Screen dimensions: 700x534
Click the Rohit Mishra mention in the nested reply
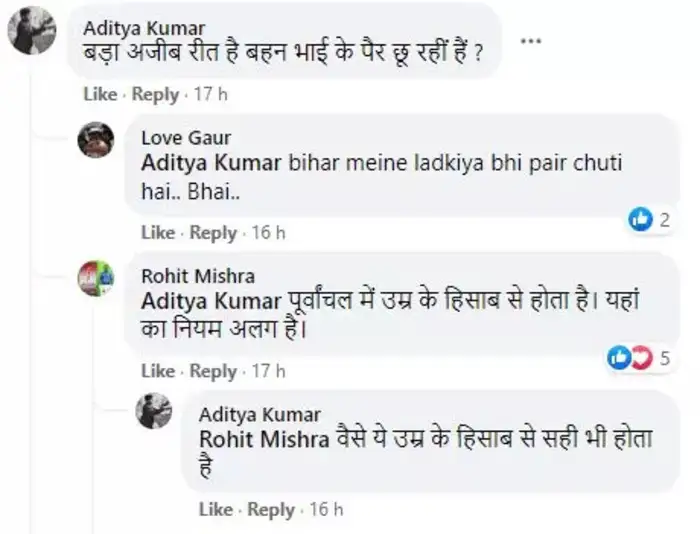(262, 437)
